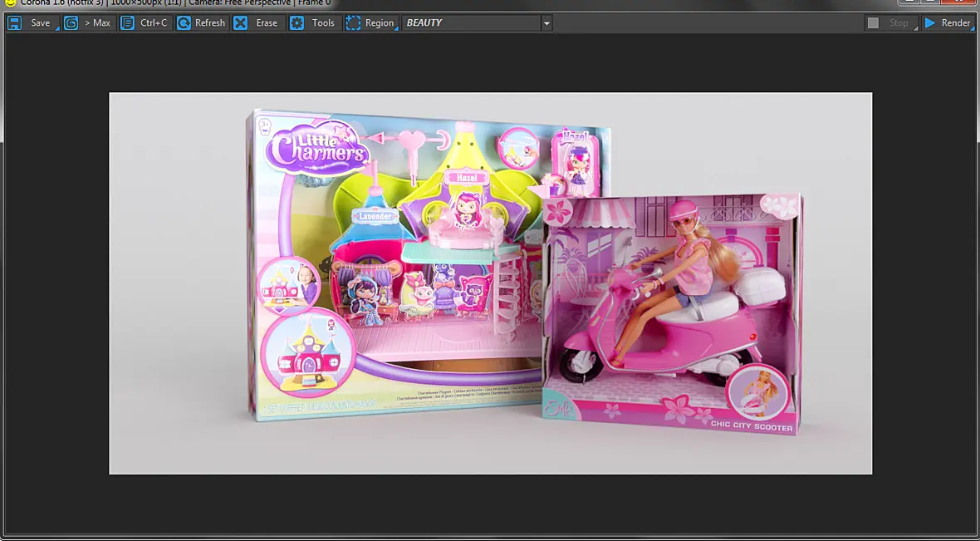This screenshot has width=980, height=541.
Task: Erase the frame buffer contents
Action: (x=258, y=23)
